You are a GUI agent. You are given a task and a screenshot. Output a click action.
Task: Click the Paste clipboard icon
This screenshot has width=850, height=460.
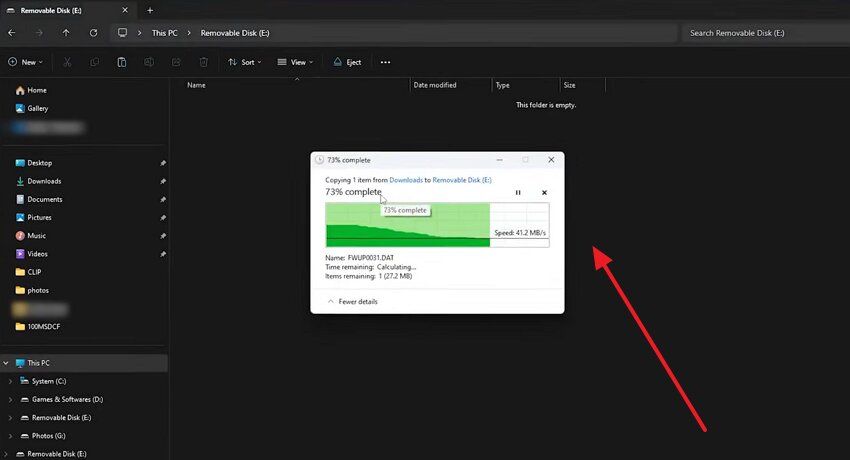(122, 62)
